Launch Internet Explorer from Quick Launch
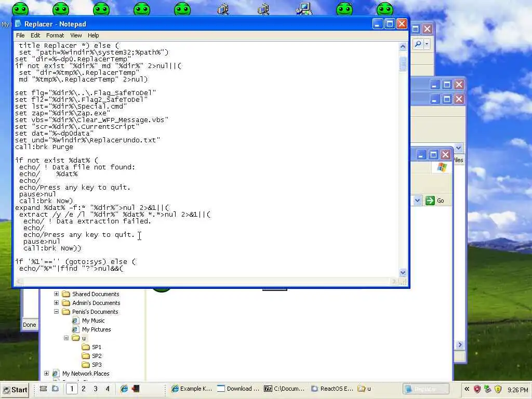This screenshot has width=532, height=399. click(124, 389)
